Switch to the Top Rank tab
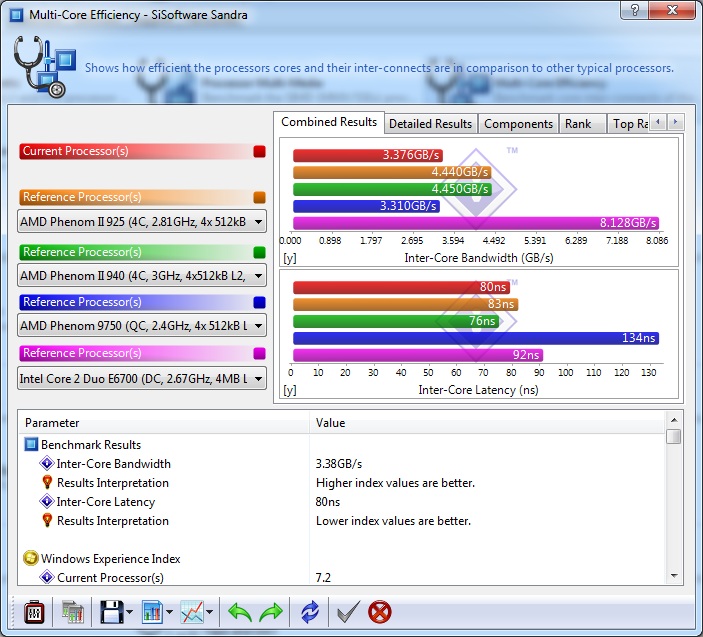Screen dimensions: 703x637 [629, 124]
